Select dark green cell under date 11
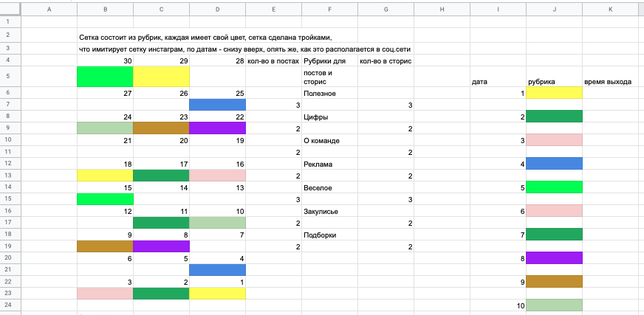The width and height of the screenshot is (644, 315). point(162,223)
